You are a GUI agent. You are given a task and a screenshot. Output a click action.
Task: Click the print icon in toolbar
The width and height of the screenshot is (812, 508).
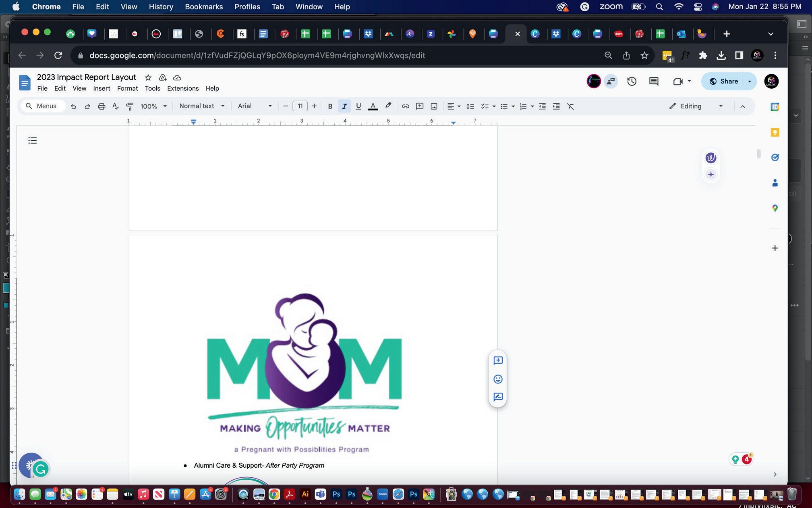tap(101, 106)
